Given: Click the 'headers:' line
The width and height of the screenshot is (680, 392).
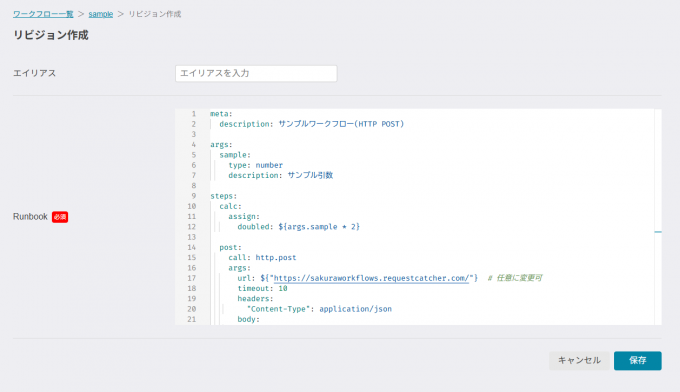Looking at the screenshot, I should tap(255, 298).
